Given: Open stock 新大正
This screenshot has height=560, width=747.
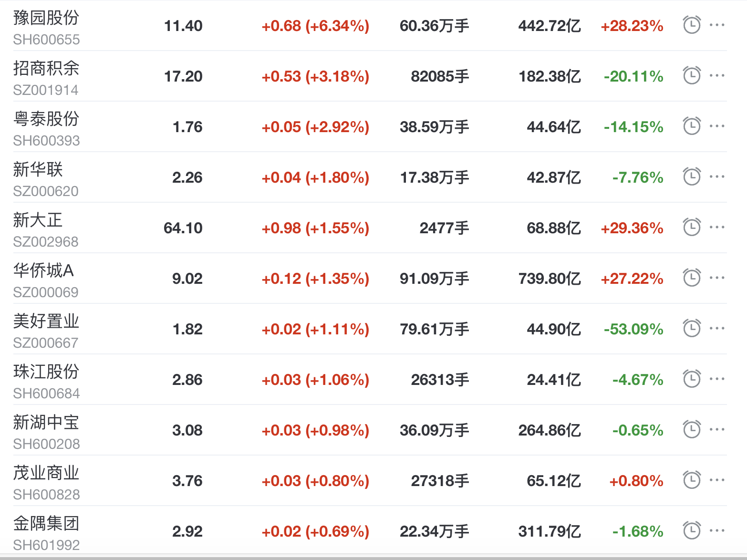Looking at the screenshot, I should (x=38, y=220).
